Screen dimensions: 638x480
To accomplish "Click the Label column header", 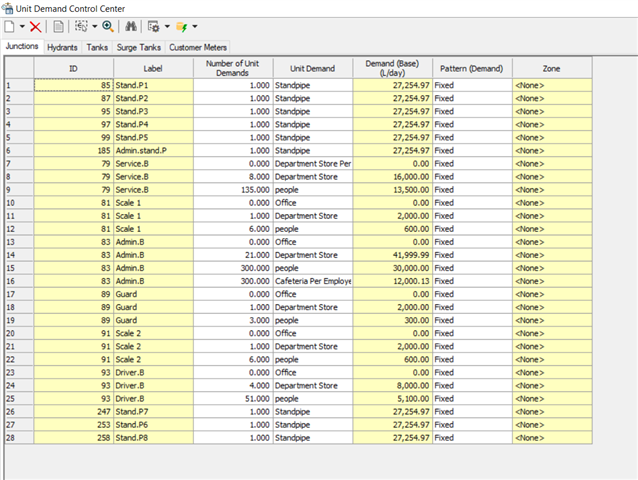I will (x=153, y=68).
